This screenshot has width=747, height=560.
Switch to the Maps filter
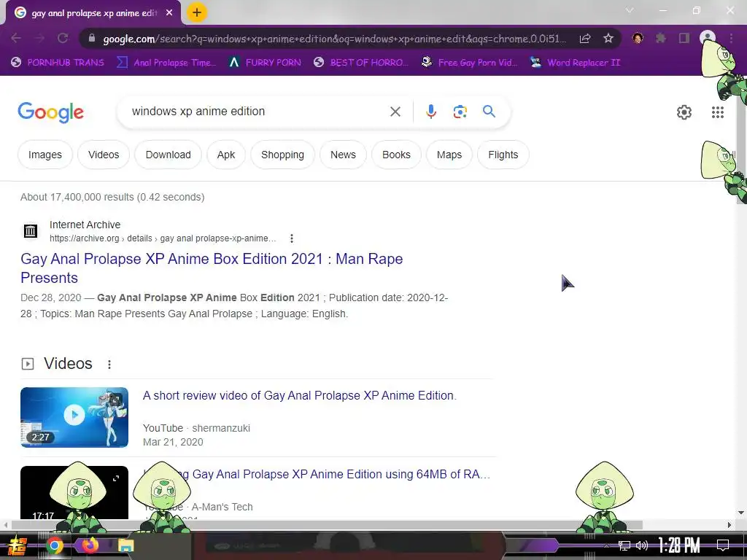(449, 155)
